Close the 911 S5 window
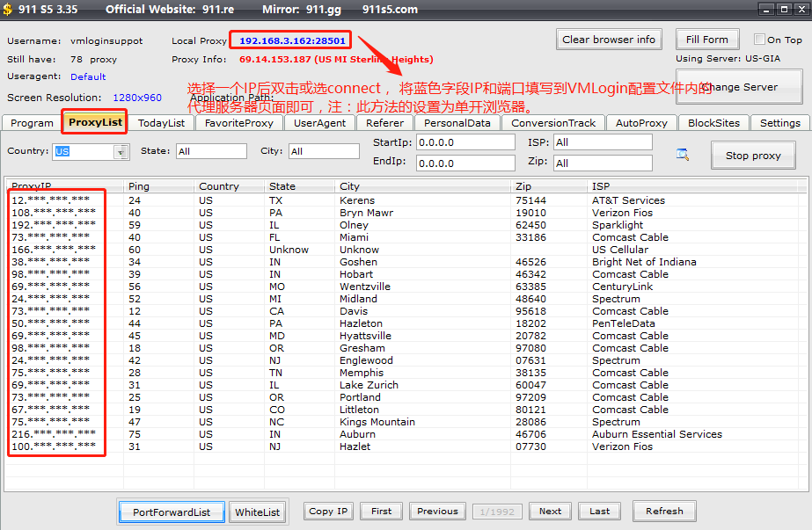Viewport: 812px width, 530px height. tap(801, 10)
